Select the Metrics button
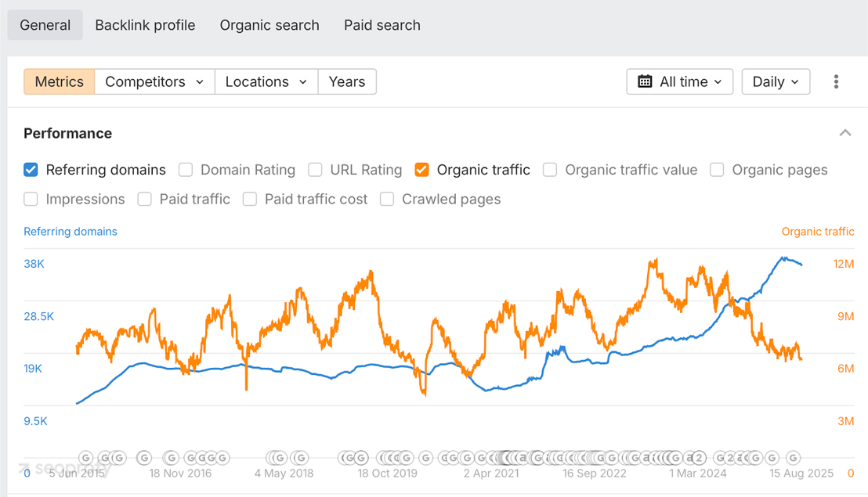 click(59, 81)
